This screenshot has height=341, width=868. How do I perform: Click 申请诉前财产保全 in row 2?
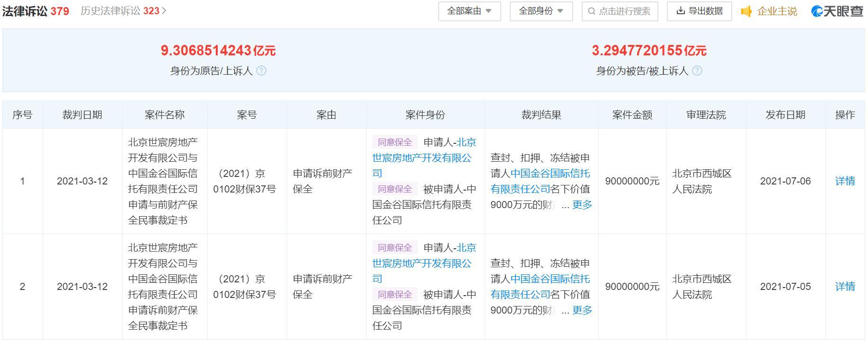(x=323, y=287)
